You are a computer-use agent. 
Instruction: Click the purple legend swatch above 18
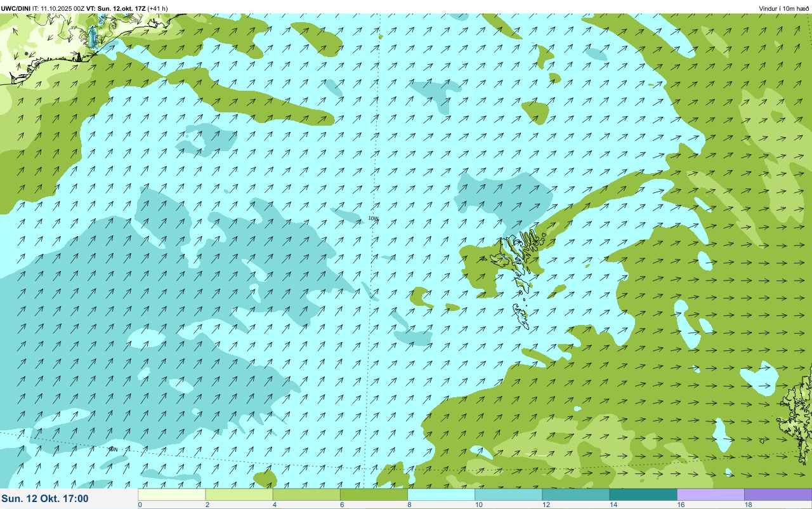click(778, 494)
